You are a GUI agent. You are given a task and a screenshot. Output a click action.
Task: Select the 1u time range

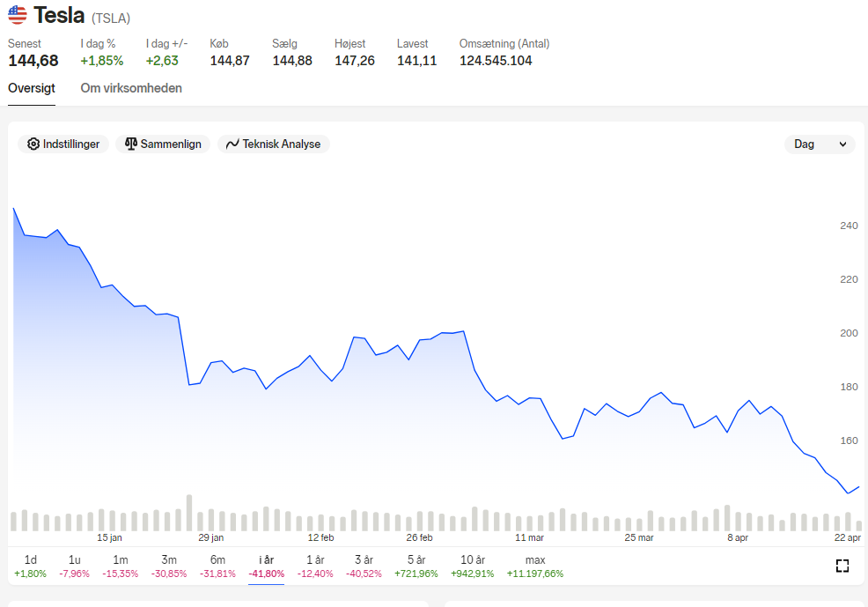74,566
